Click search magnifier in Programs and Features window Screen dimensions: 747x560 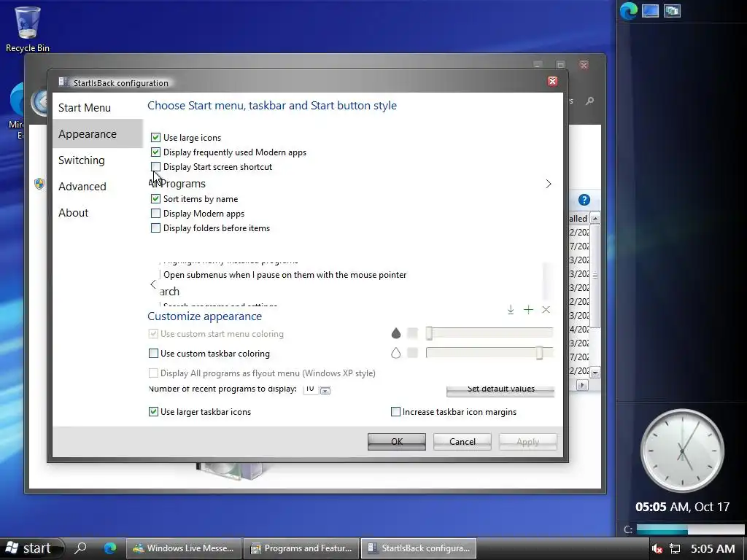[589, 101]
